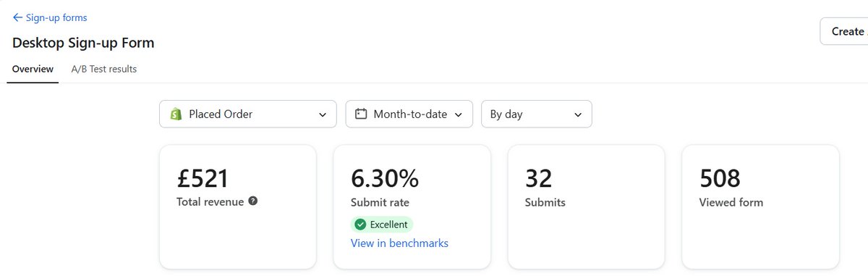Click the Viewed form label
Viewport: 868px width, 276px height.
pyautogui.click(x=731, y=203)
